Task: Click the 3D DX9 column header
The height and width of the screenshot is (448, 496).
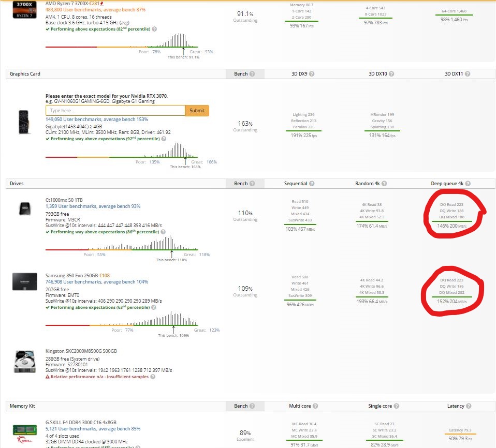Action: 299,73
